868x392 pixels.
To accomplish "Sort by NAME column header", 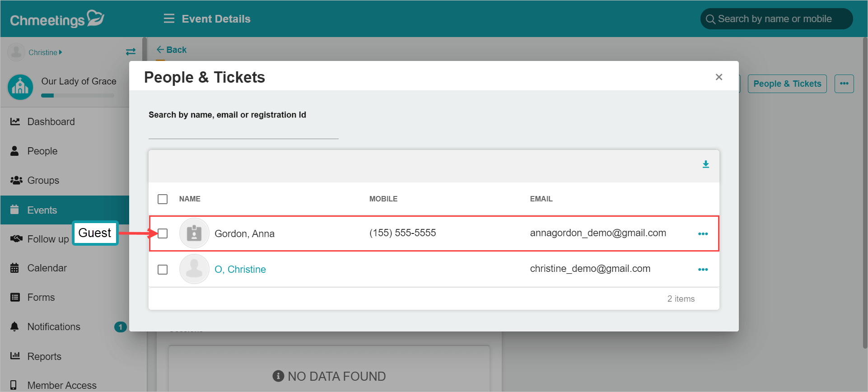I will tap(190, 199).
